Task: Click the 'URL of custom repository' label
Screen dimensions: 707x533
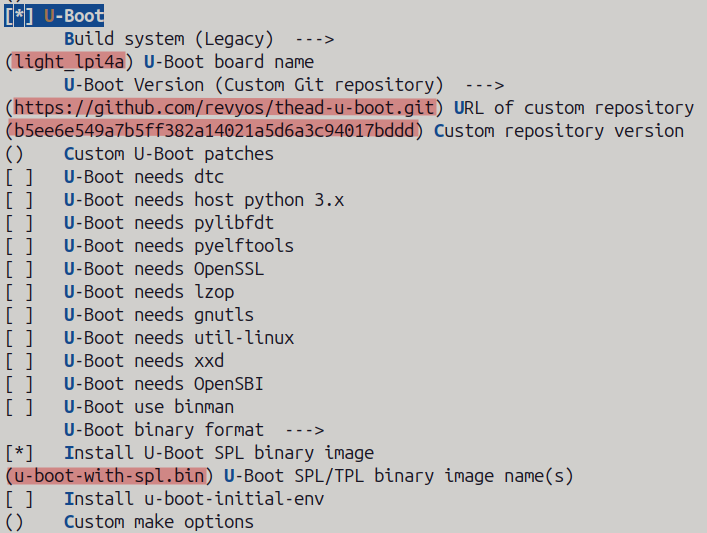Action: 574,108
